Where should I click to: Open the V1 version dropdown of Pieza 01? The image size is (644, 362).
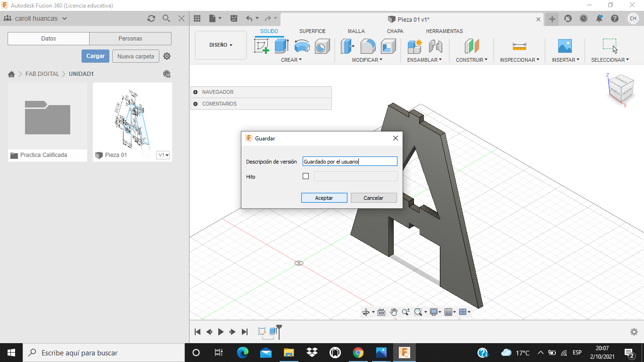(x=163, y=155)
